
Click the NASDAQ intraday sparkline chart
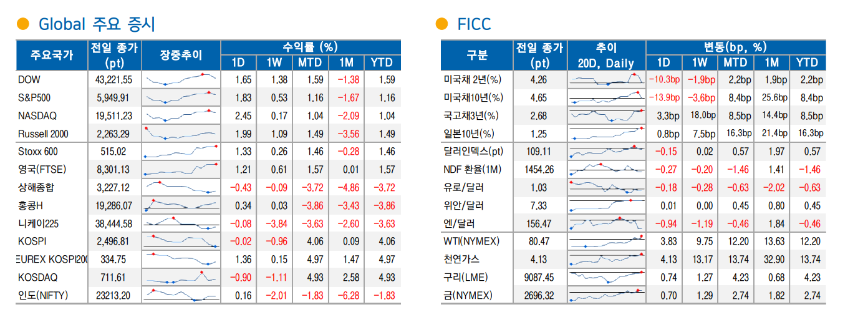tap(181, 116)
